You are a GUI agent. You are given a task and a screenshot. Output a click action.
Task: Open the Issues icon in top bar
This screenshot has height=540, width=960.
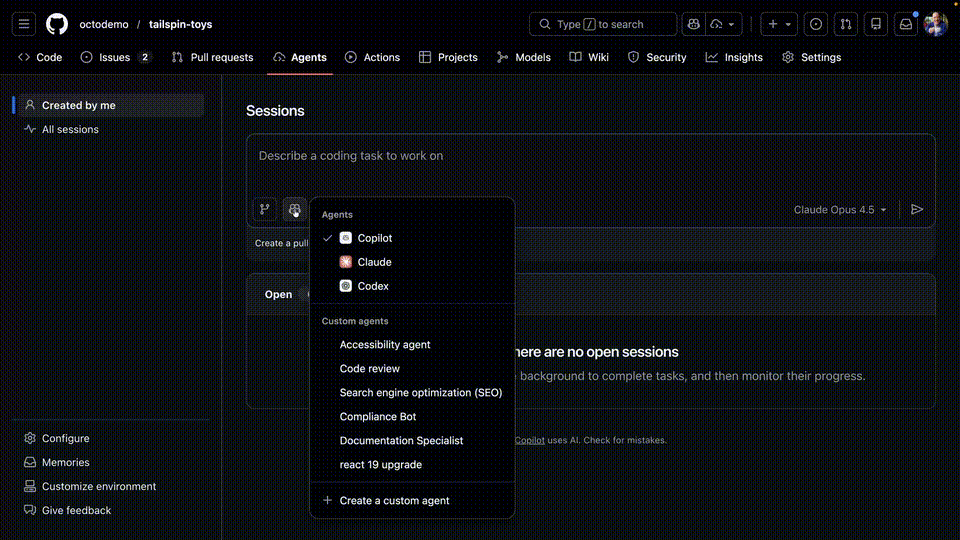click(816, 24)
